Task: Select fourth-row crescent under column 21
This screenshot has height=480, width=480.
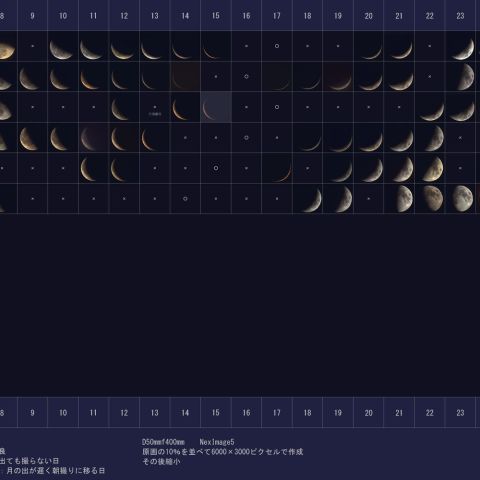Action: click(402, 141)
